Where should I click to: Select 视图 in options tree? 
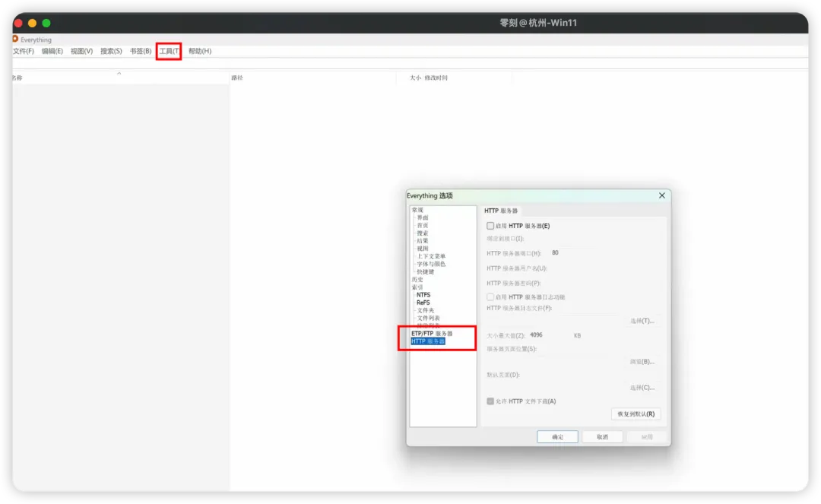tap(423, 249)
